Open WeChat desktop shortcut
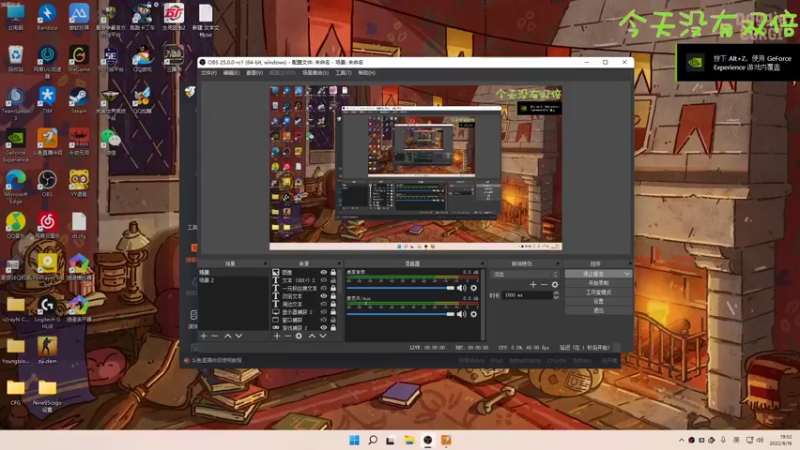800x450 pixels. tap(110, 142)
